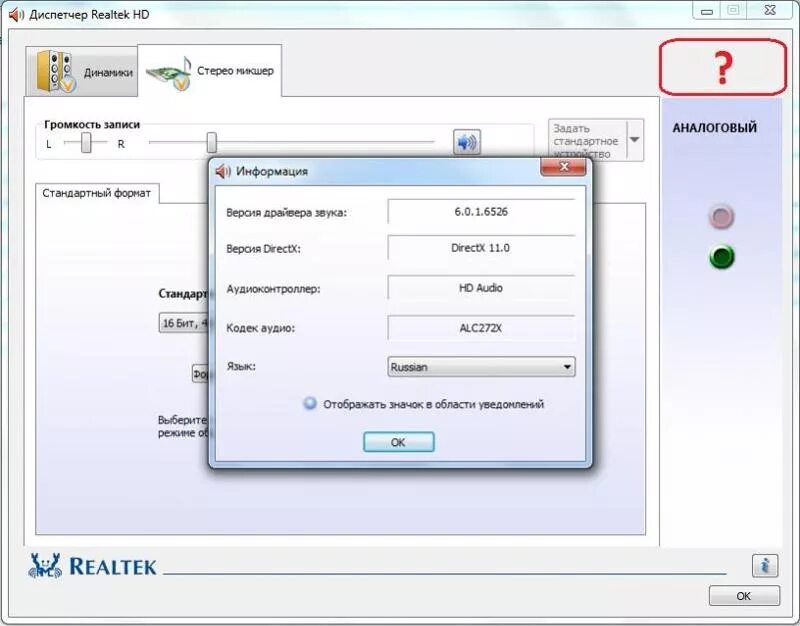
Task: Mute recording with the blue speaker icon
Action: click(466, 142)
